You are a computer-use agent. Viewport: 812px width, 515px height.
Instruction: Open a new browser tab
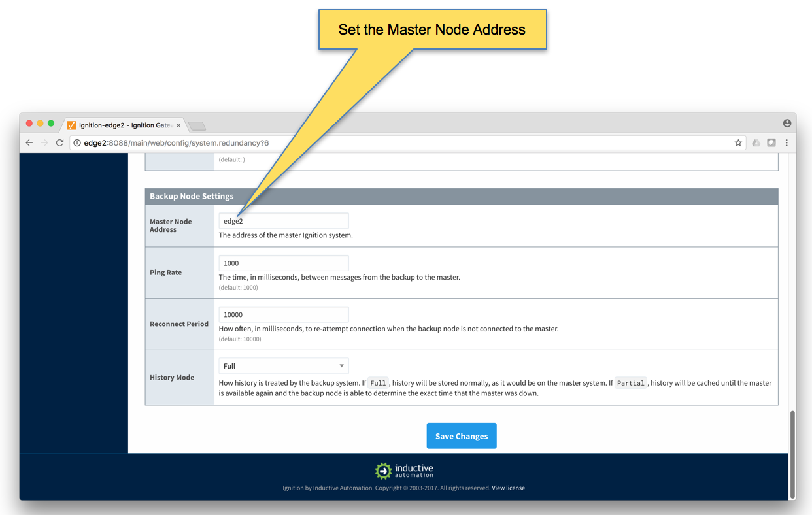coord(197,125)
